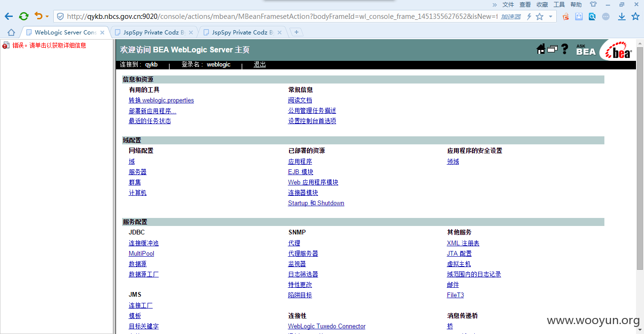Open a new tab with plus button

pyautogui.click(x=297, y=32)
